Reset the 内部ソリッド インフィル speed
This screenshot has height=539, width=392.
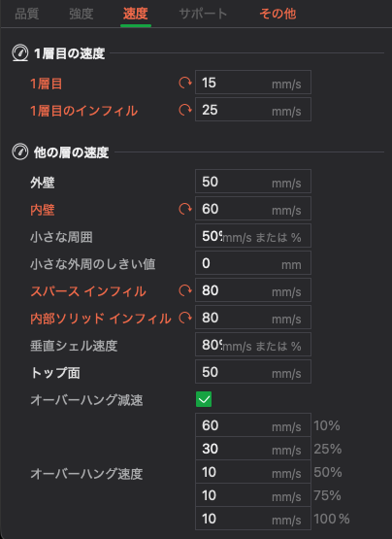coord(185,318)
